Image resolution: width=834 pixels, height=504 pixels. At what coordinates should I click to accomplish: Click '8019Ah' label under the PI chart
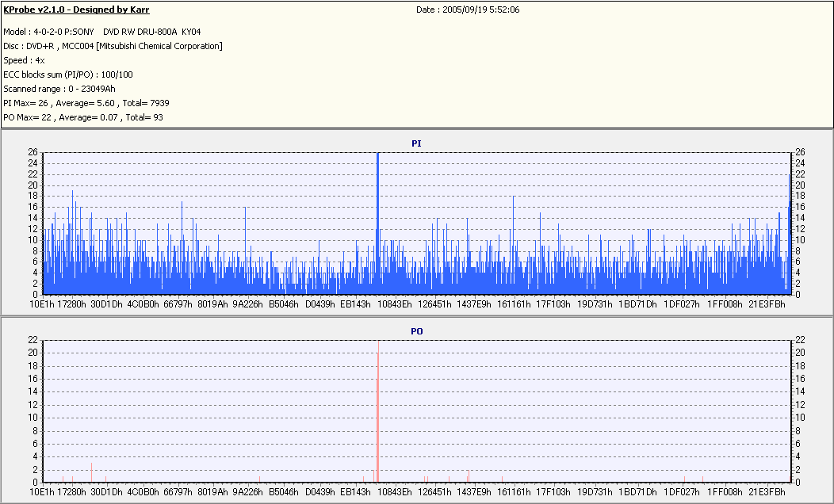(x=212, y=304)
